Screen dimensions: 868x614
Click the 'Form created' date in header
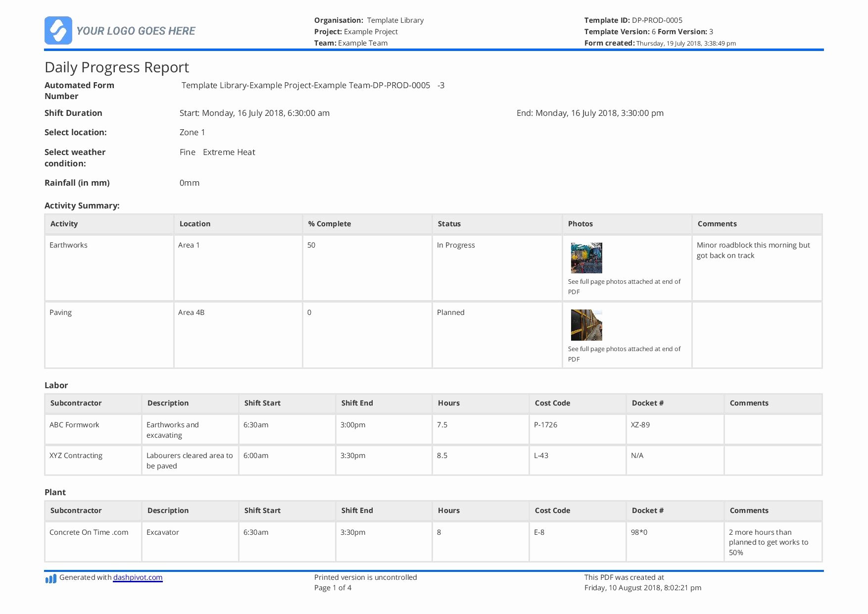(686, 44)
